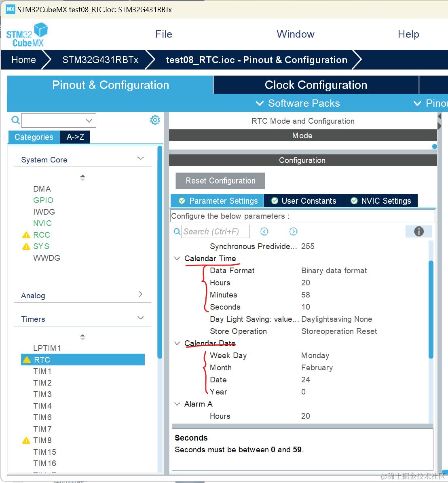448x483 pixels.
Task: Switch to Pinout & Configuration tab
Action: (x=110, y=85)
